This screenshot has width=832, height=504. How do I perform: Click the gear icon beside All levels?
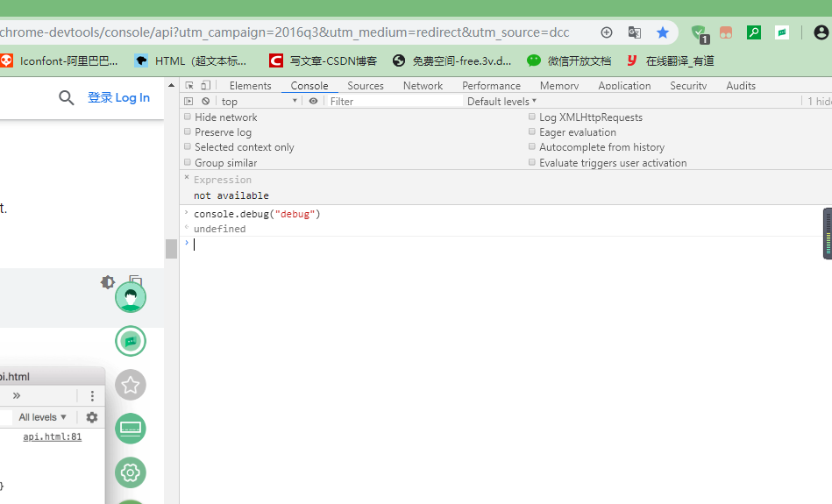[92, 417]
